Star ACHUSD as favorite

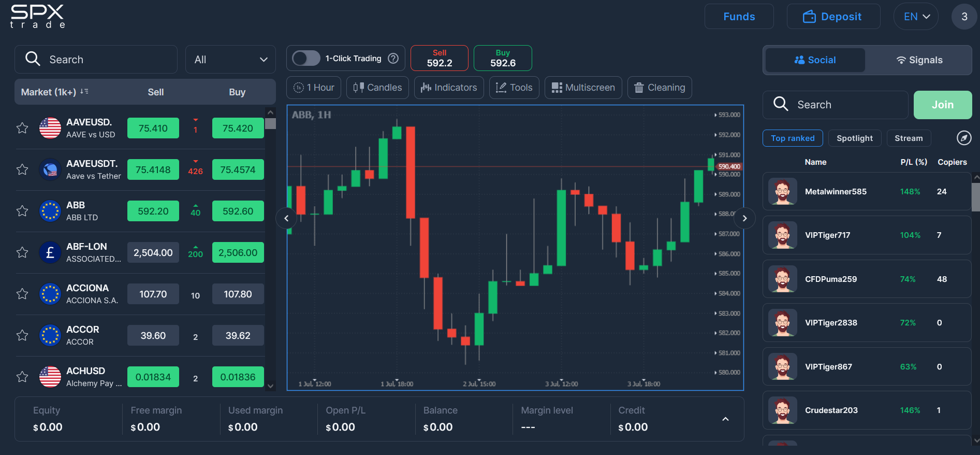click(x=22, y=377)
